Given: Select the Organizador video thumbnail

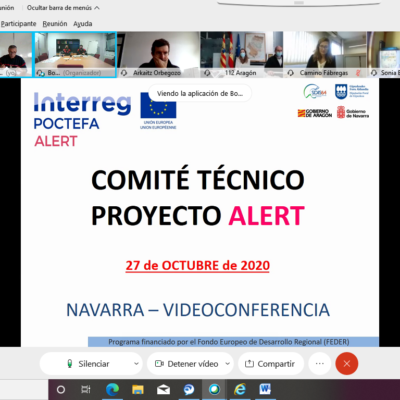Looking at the screenshot, I should click(75, 55).
